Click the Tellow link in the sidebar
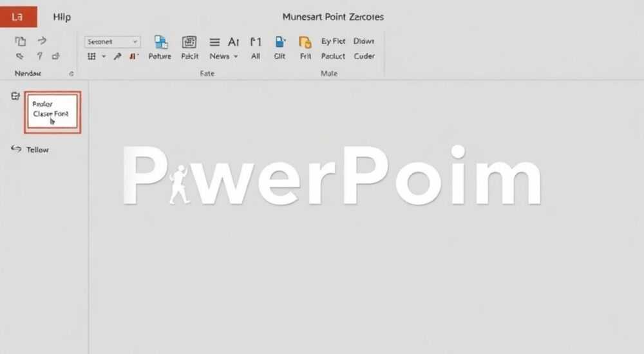 pyautogui.click(x=38, y=149)
